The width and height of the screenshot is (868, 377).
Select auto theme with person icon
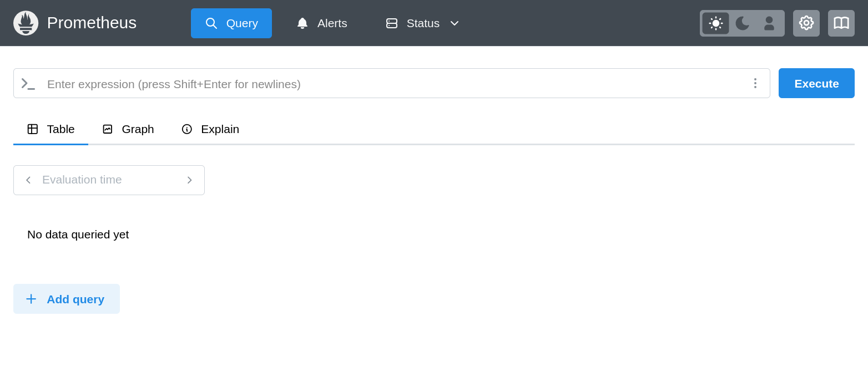point(769,23)
